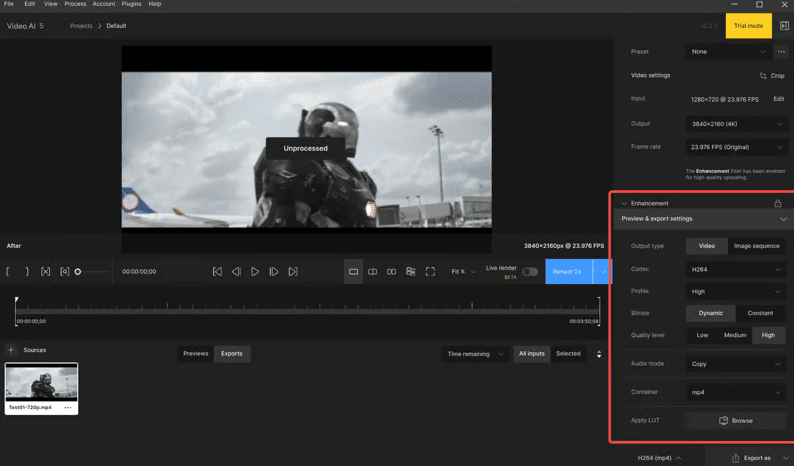Open options menu on Test01-720p.mp4 thumbnail
Screen dimensions: 794x466
68,407
